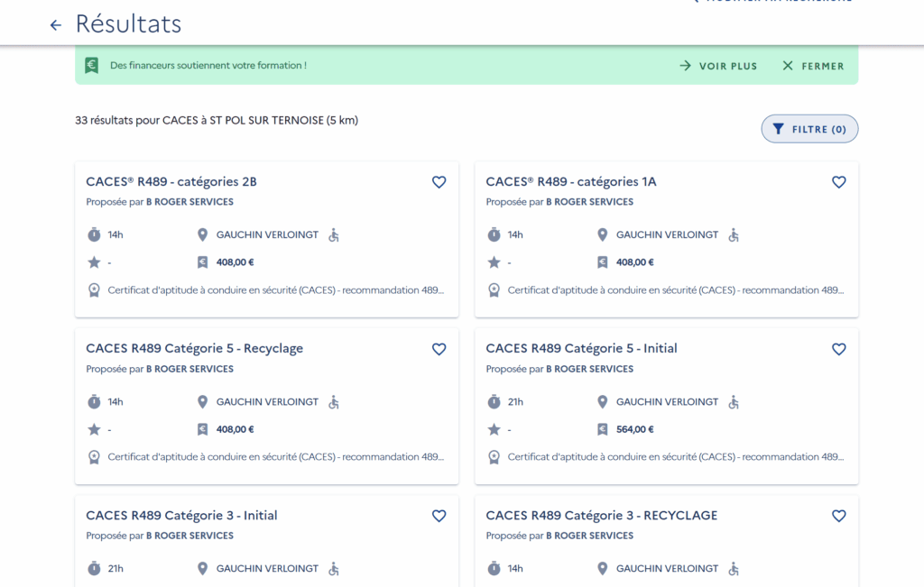Click the price tag icon in catégories 1A card
Image resolution: width=924 pixels, height=587 pixels.
click(602, 262)
